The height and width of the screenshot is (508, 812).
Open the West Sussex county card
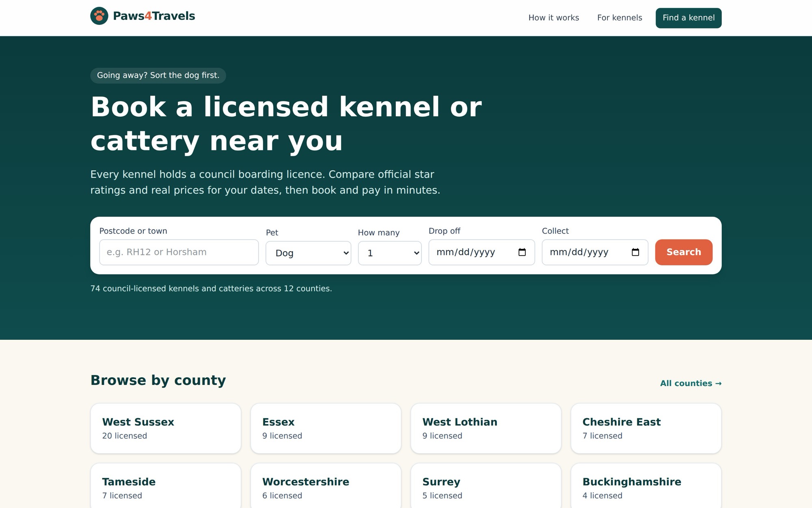point(166,428)
